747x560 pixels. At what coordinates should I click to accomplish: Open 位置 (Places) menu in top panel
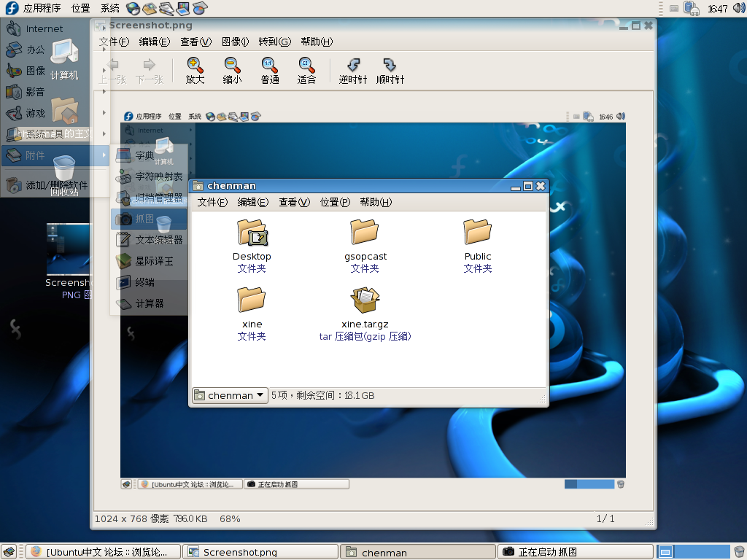[80, 8]
